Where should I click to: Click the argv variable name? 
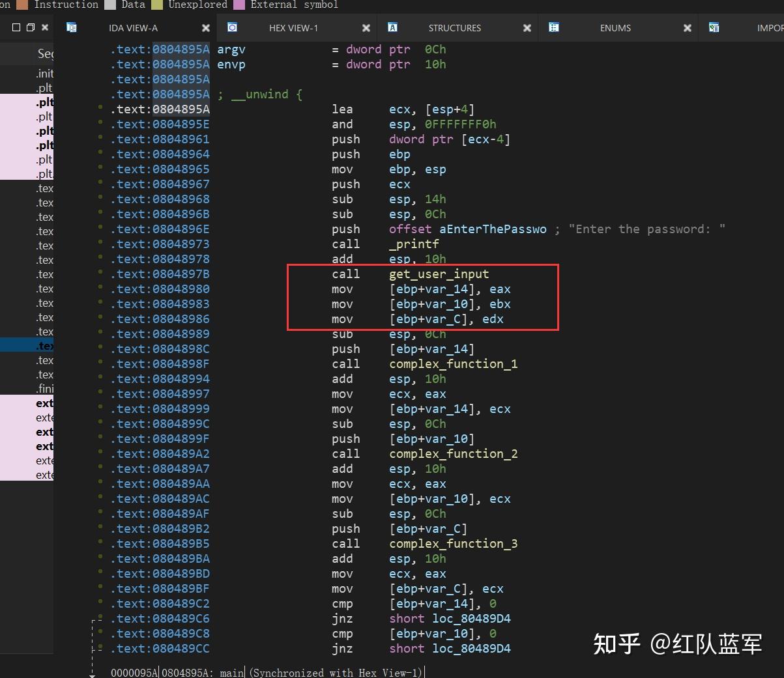231,49
